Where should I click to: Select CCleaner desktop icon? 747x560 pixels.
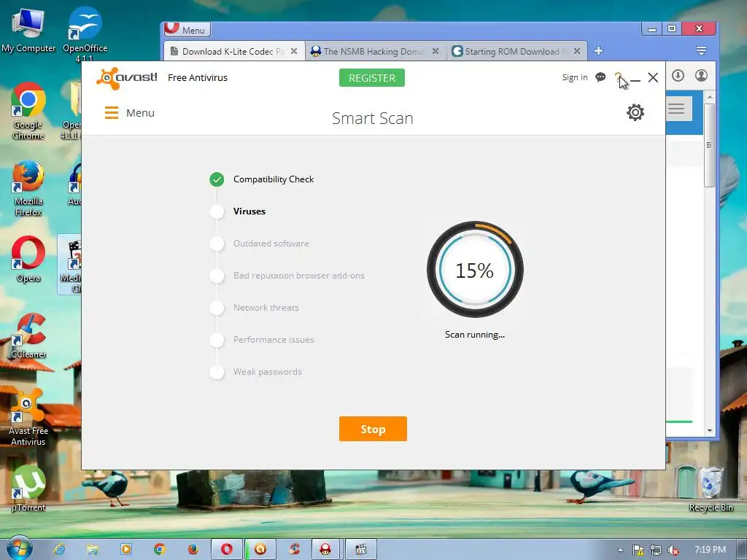coord(28,336)
